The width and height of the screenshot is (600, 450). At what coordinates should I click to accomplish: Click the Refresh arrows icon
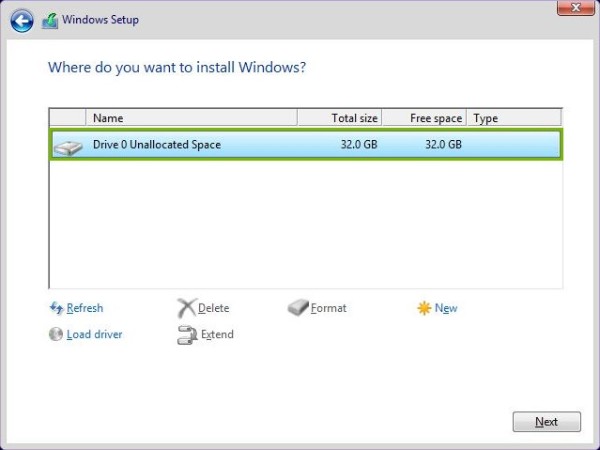coord(57,308)
